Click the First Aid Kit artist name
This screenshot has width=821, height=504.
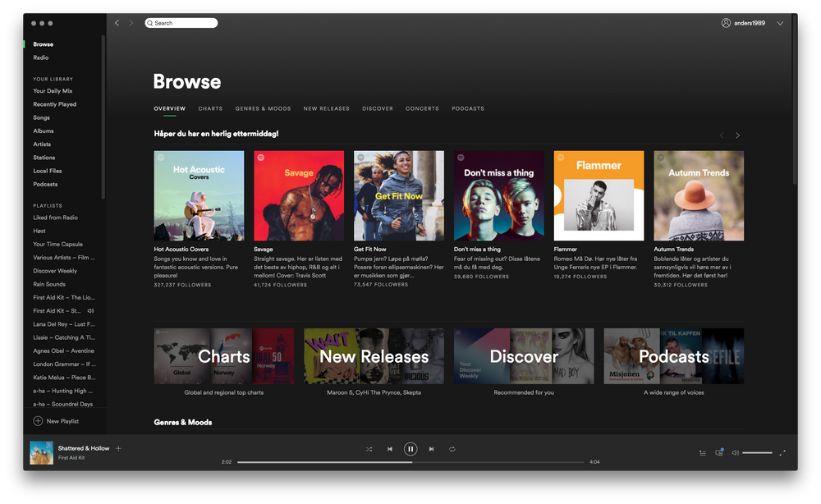pos(71,457)
